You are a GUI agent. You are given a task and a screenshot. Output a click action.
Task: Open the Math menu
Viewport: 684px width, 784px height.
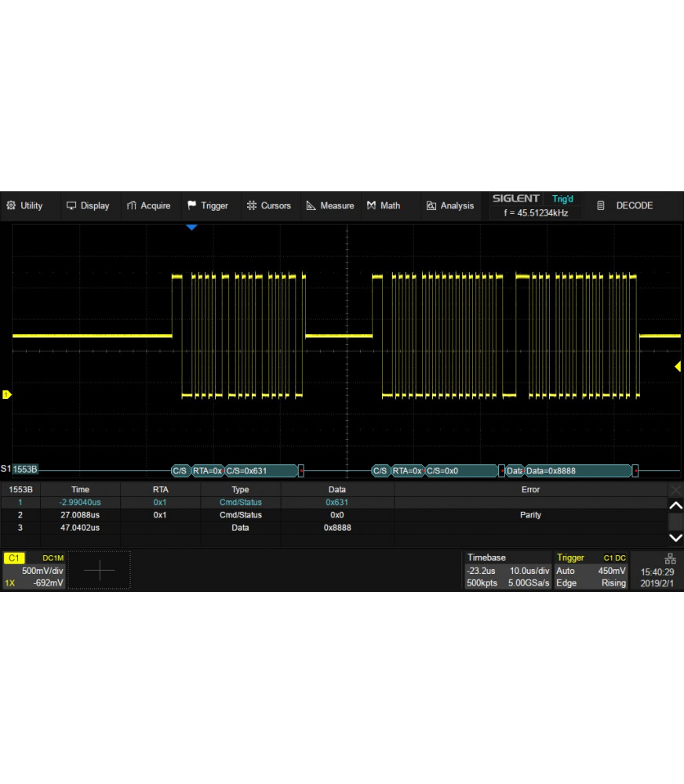pyautogui.click(x=384, y=205)
